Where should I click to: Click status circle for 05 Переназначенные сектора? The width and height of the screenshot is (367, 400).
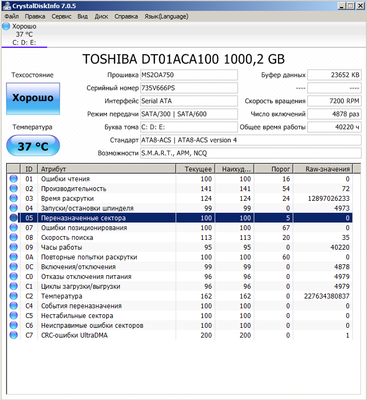pos(14,218)
